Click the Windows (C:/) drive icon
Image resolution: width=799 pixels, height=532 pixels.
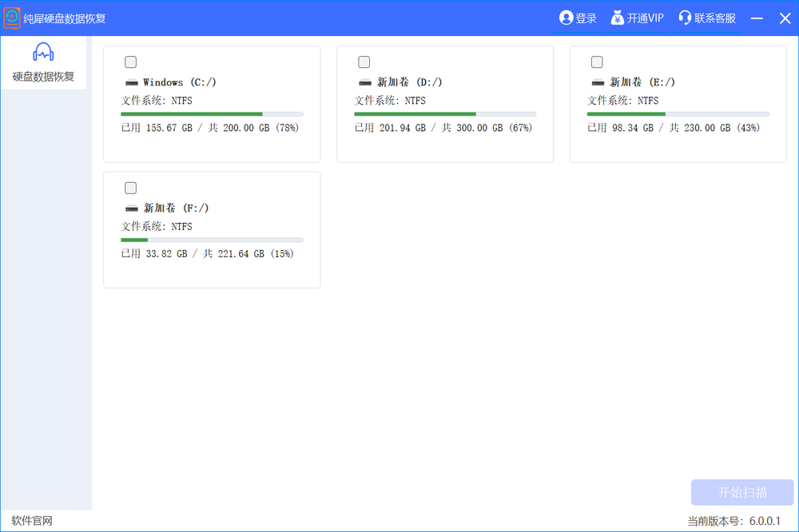pyautogui.click(x=132, y=82)
